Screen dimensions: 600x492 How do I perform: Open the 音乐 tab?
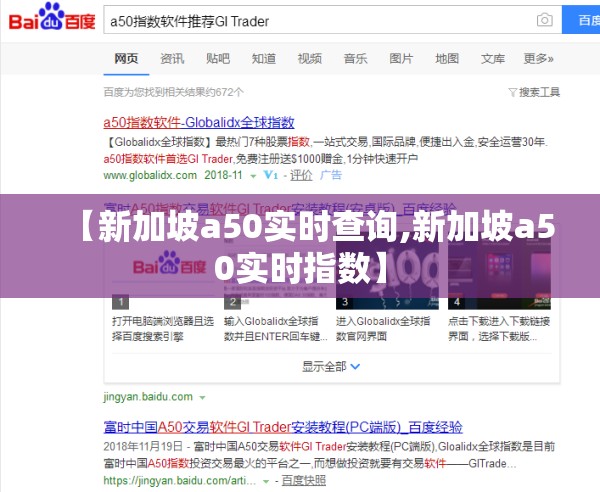tap(355, 59)
